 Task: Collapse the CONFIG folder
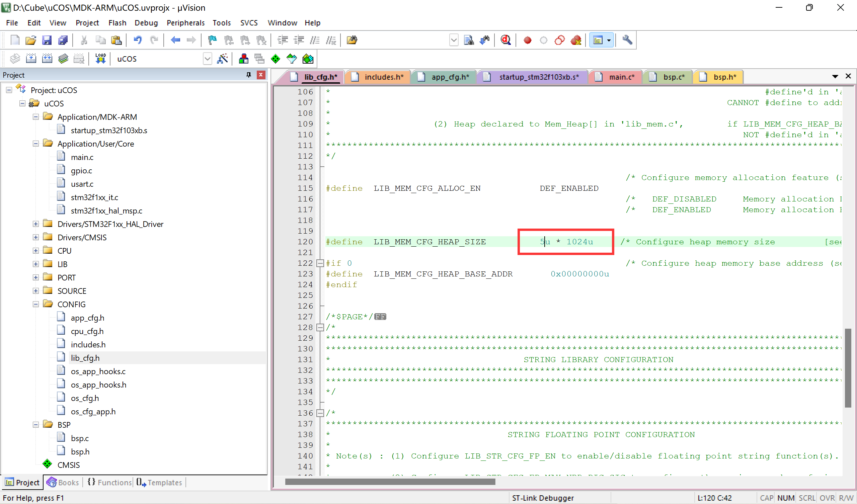tap(36, 304)
